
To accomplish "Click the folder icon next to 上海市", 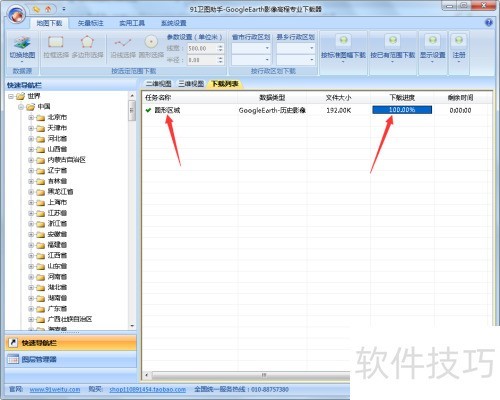I will [40, 203].
